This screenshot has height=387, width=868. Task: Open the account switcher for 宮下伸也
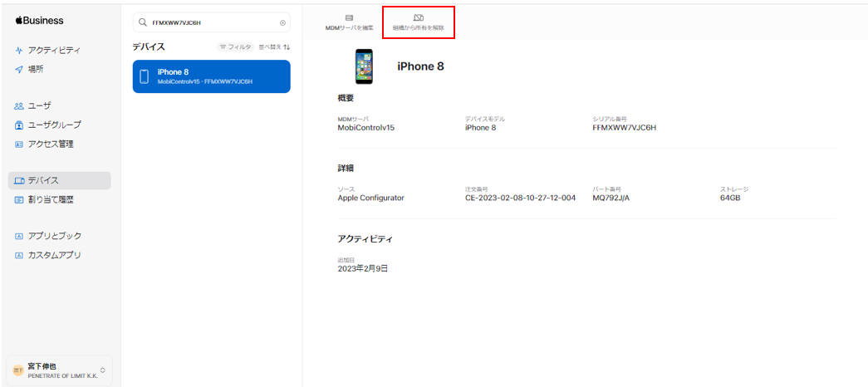click(x=59, y=370)
